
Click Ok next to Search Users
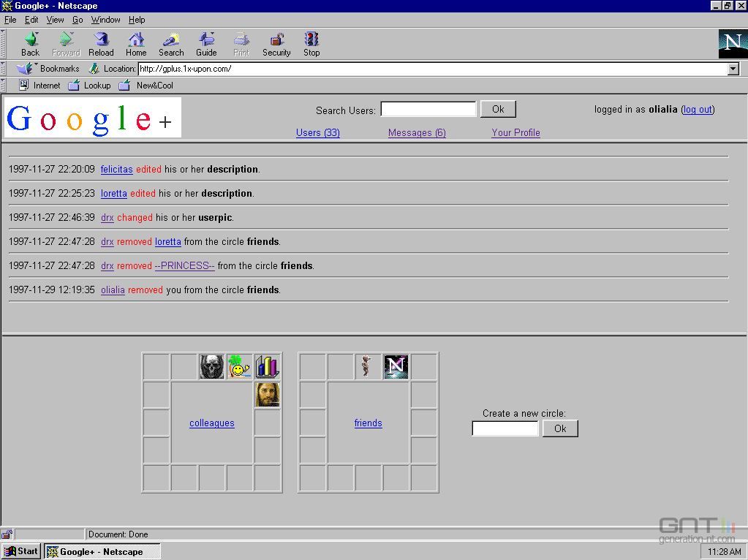coord(498,109)
